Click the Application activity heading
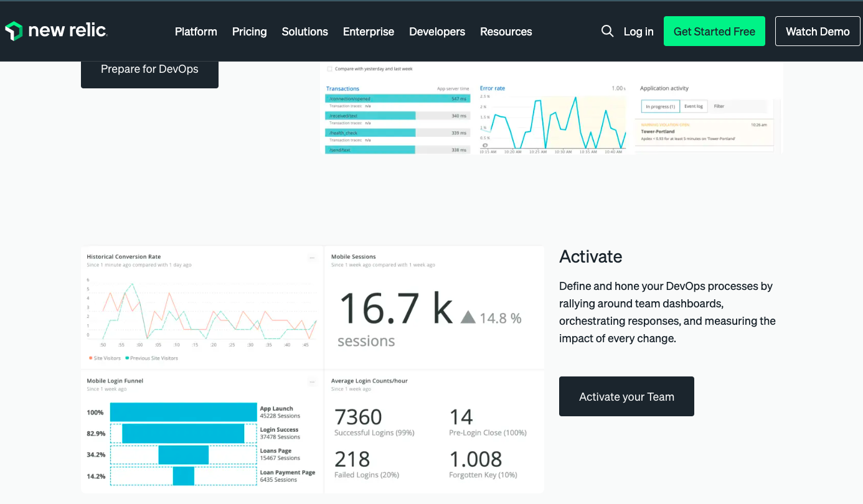Viewport: 863px width, 504px height. pos(664,88)
